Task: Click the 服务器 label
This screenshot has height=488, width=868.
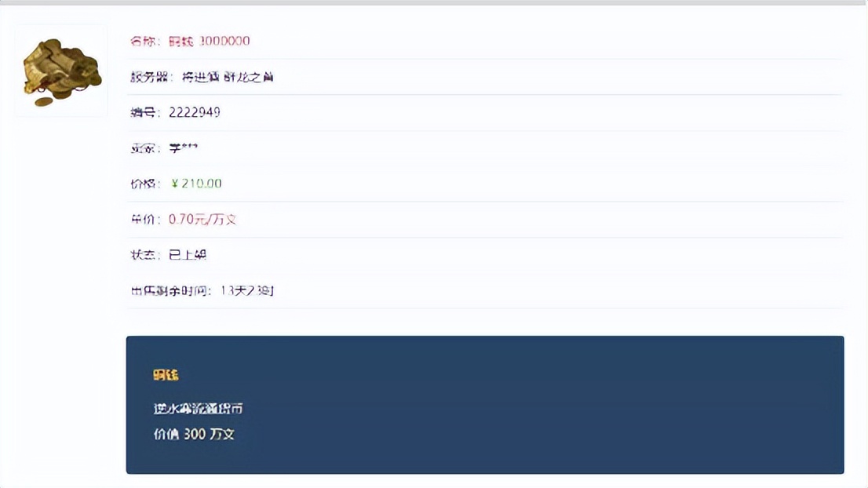Action: tap(151, 77)
